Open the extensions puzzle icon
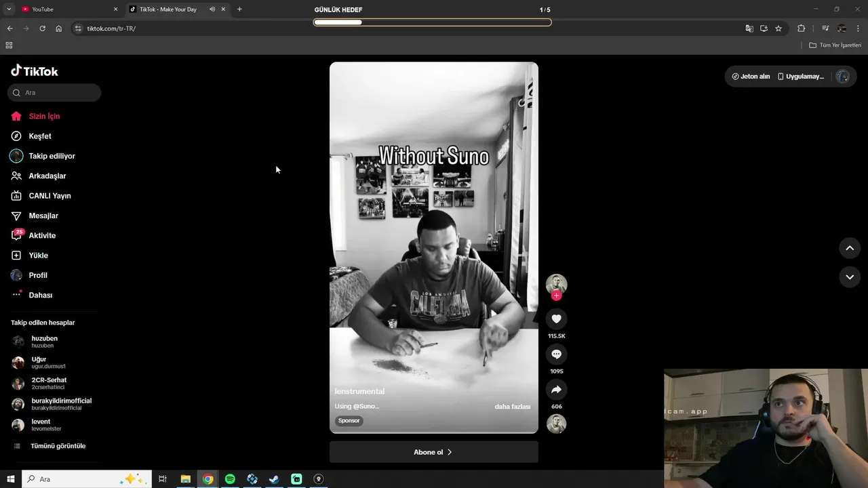Image resolution: width=868 pixels, height=488 pixels. click(802, 28)
